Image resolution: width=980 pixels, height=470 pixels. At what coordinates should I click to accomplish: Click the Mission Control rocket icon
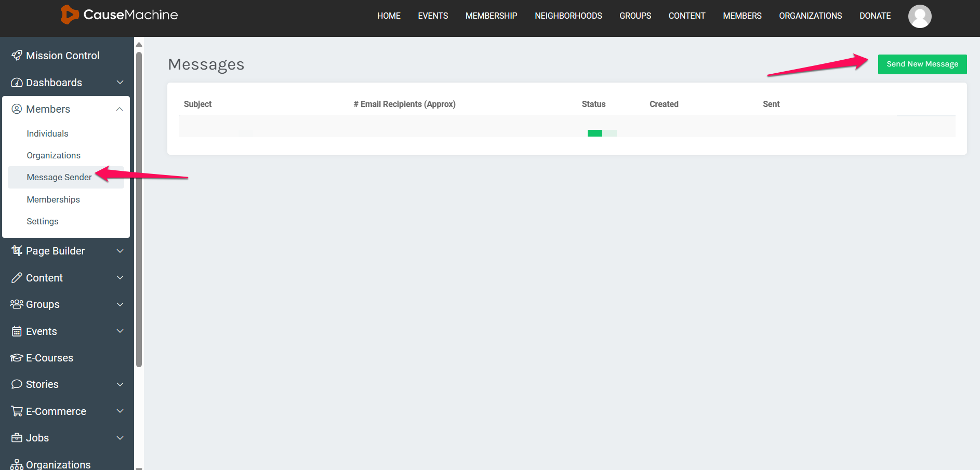[x=17, y=55]
